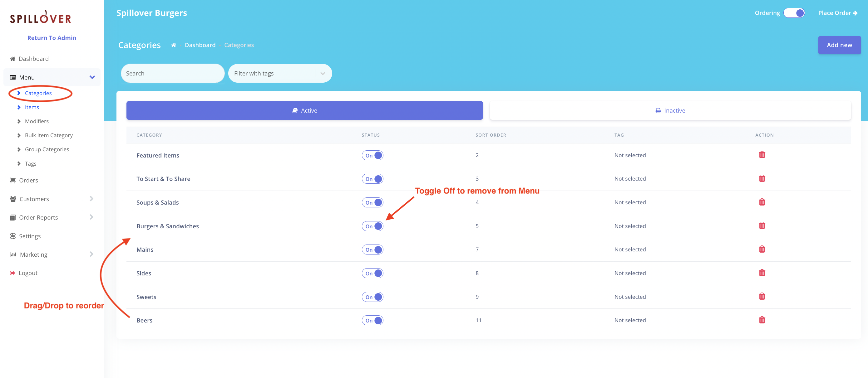
Task: Open Modifiers under Menu
Action: point(37,121)
